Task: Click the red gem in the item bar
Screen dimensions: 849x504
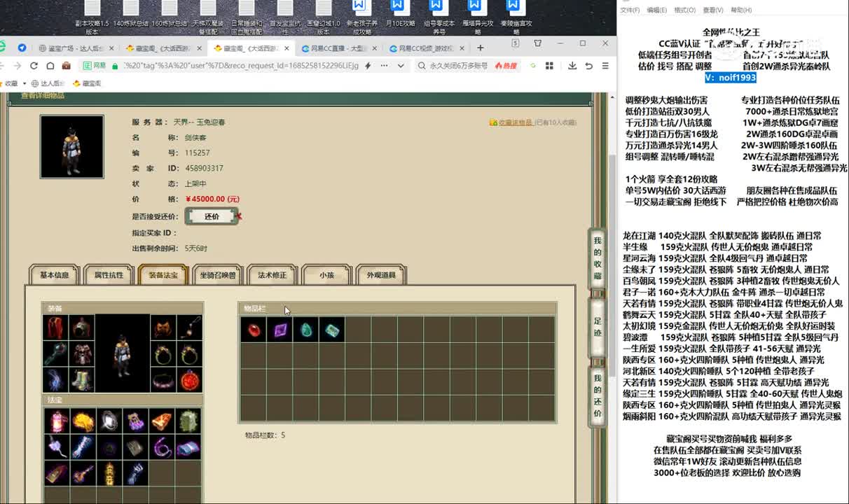Action: pos(254,330)
